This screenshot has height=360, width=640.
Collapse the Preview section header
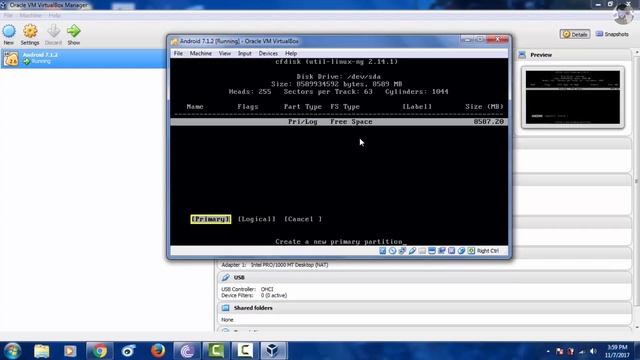(x=574, y=55)
